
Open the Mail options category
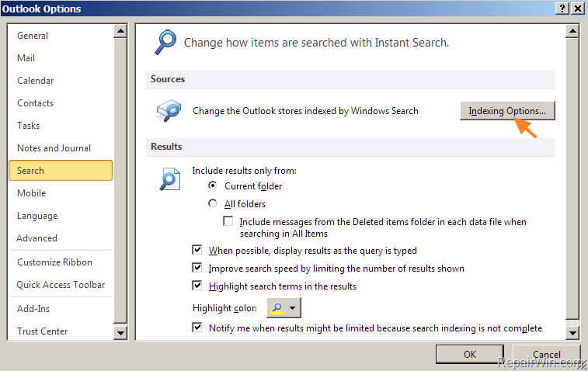pyautogui.click(x=60, y=58)
